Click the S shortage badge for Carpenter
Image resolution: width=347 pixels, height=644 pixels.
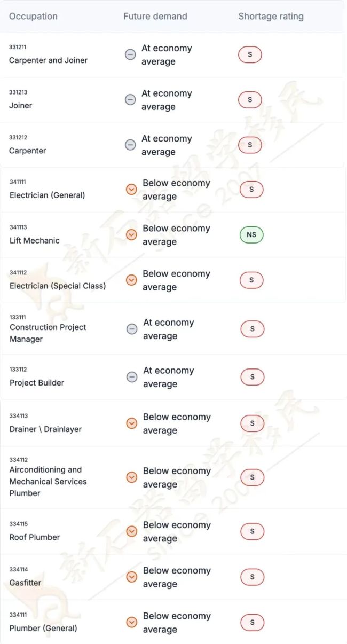250,145
